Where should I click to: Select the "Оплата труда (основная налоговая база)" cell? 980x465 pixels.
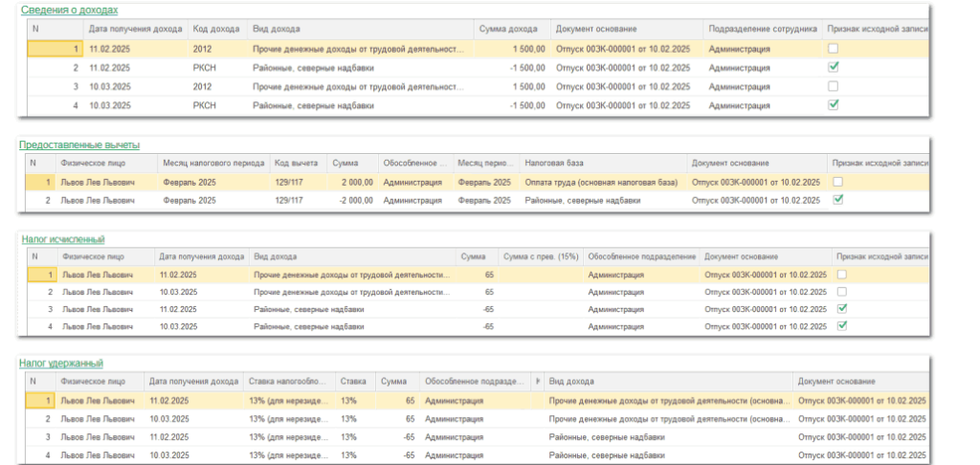(601, 182)
